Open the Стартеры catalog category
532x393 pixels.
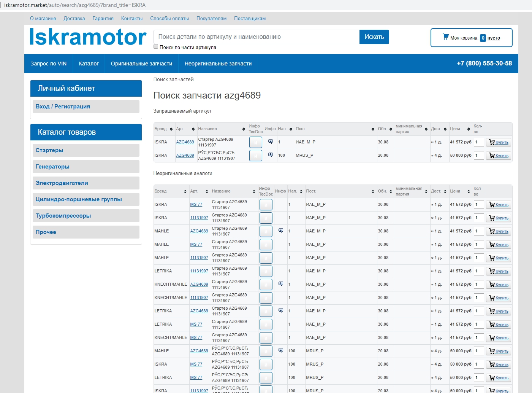86,150
